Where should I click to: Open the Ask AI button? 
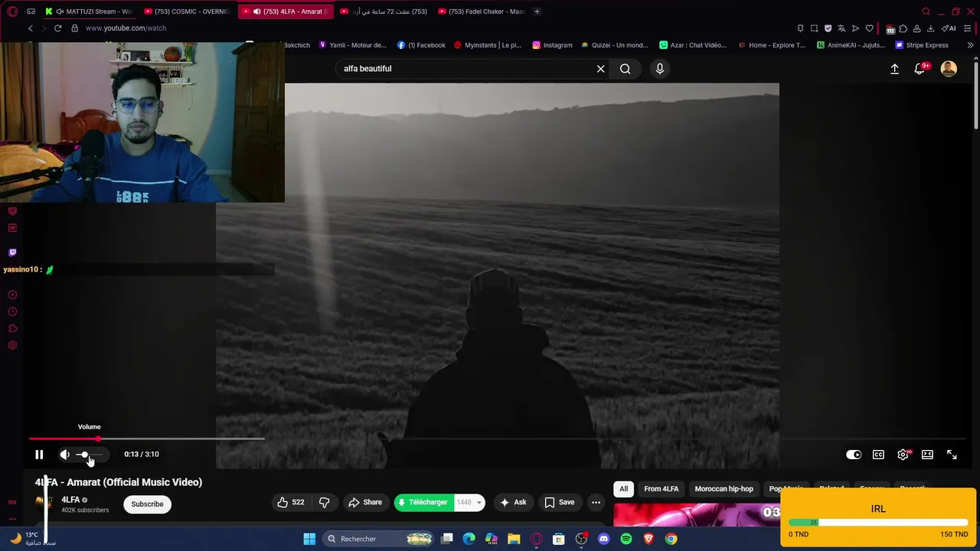(513, 502)
